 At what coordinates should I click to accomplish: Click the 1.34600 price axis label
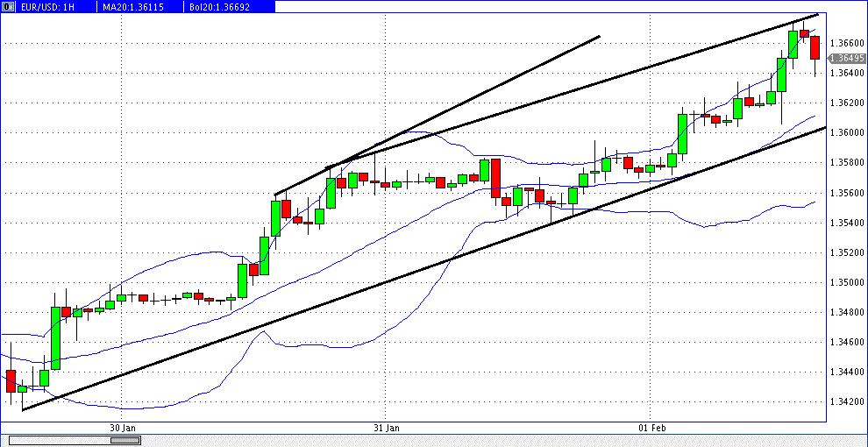[848, 343]
